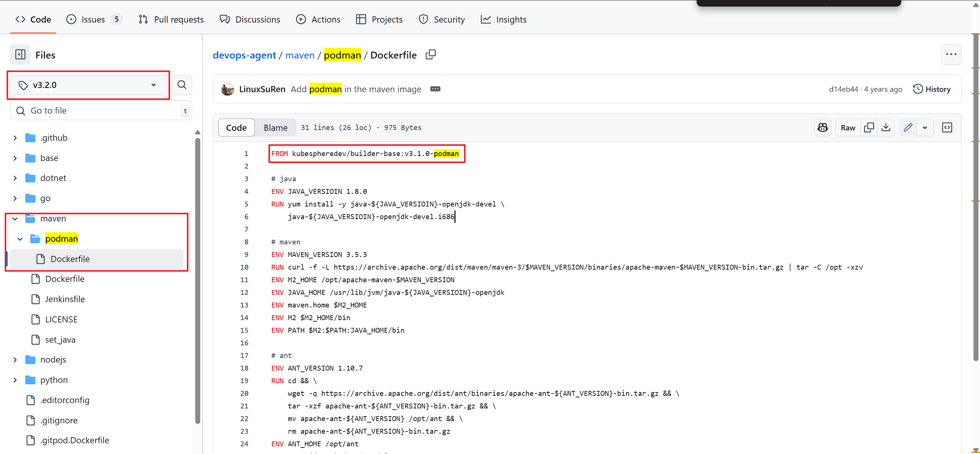
Task: Open Copilot chat about this file
Action: (823, 127)
